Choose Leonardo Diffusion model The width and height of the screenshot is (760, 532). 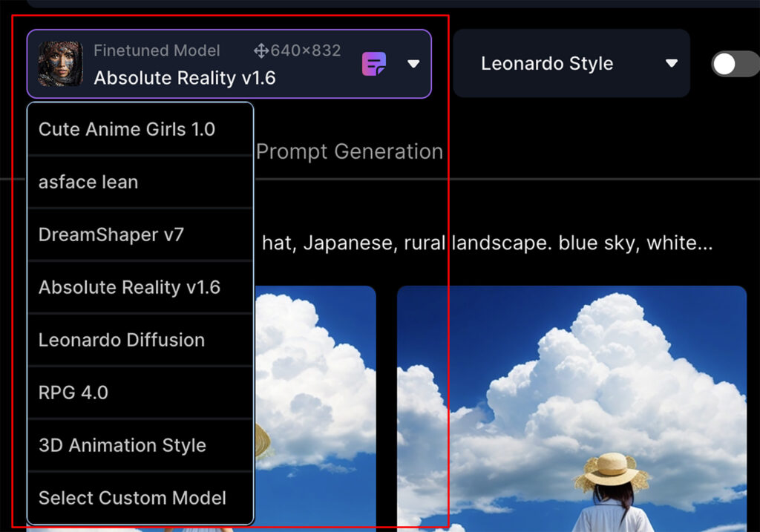click(x=140, y=340)
